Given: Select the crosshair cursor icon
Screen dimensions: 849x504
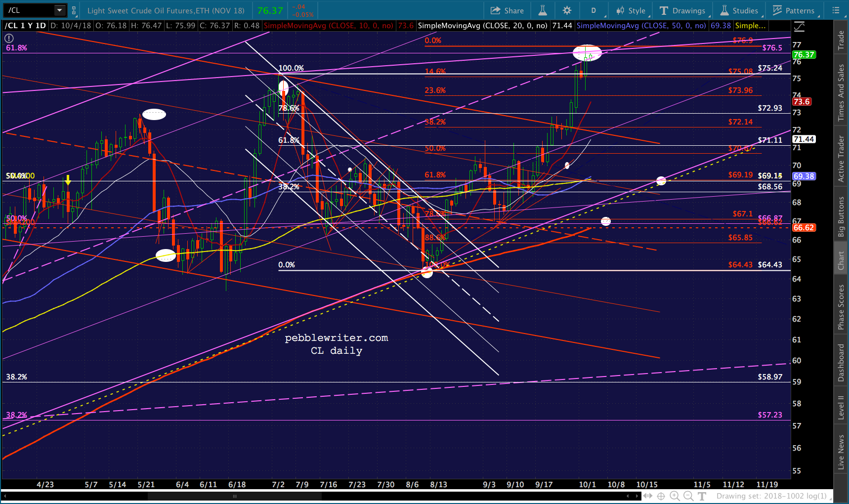Looking at the screenshot, I should [x=661, y=496].
